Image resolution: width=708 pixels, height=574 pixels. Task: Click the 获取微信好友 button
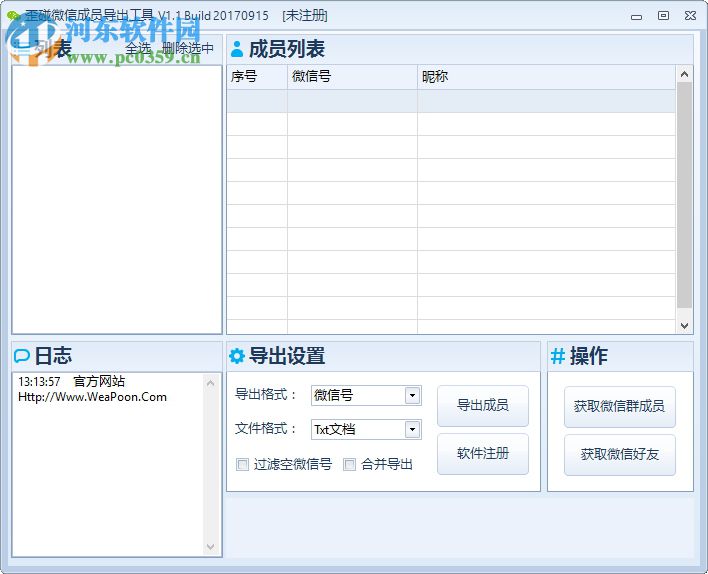pos(620,454)
